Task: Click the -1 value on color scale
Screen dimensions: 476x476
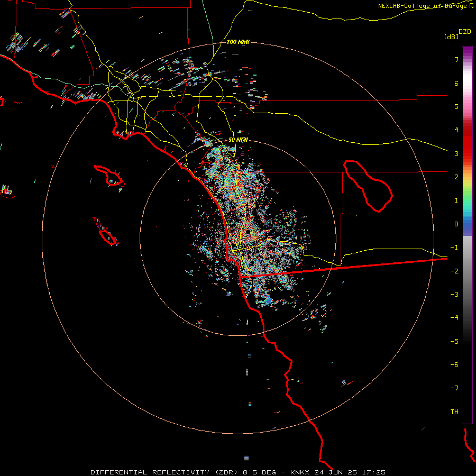Action: (x=454, y=248)
